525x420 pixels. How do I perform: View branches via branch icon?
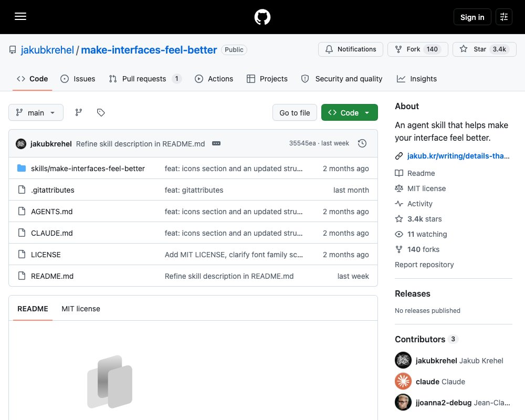[x=79, y=112]
